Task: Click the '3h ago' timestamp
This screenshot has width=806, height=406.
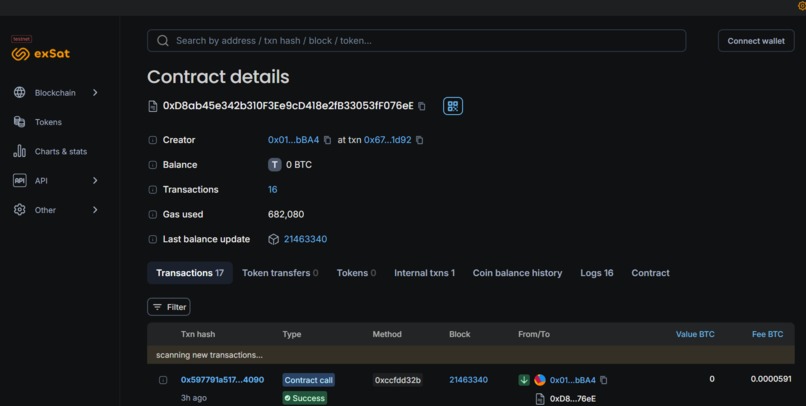Action: 194,398
